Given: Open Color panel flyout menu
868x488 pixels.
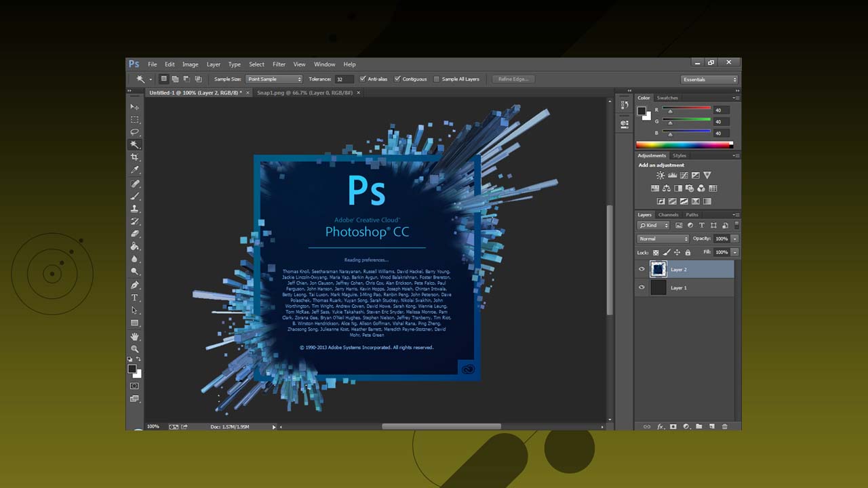Looking at the screenshot, I should (736, 98).
